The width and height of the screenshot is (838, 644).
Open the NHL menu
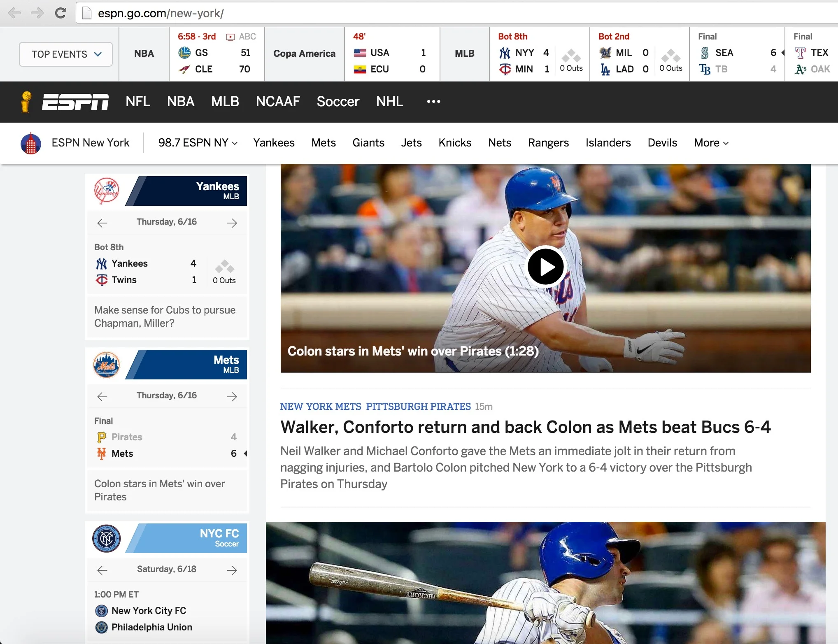(x=389, y=101)
